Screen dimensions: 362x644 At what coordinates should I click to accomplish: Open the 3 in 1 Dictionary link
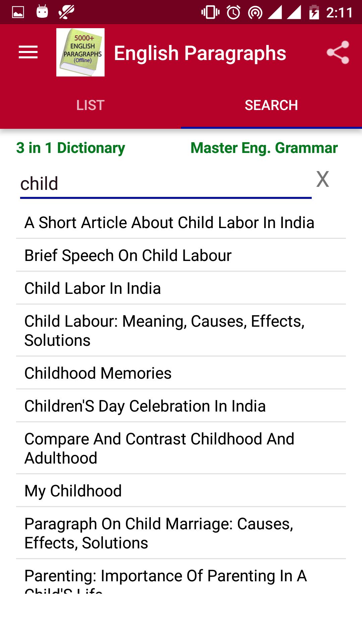[x=70, y=148]
